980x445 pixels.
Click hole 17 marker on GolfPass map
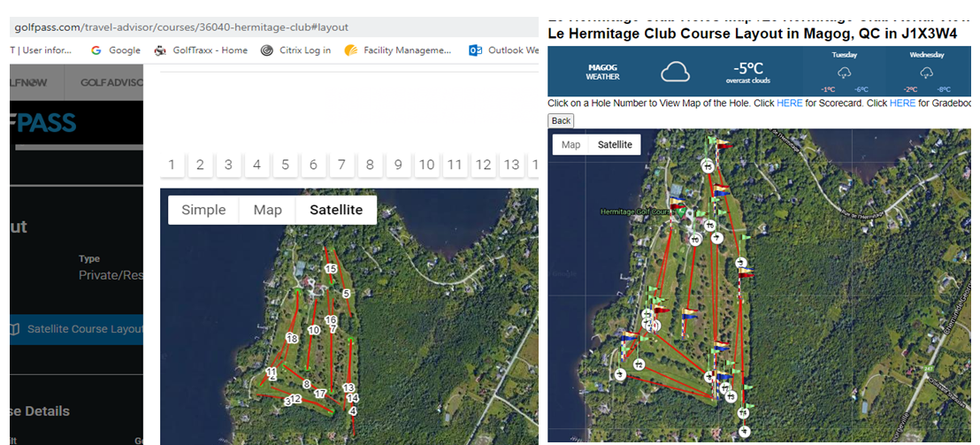tap(320, 394)
